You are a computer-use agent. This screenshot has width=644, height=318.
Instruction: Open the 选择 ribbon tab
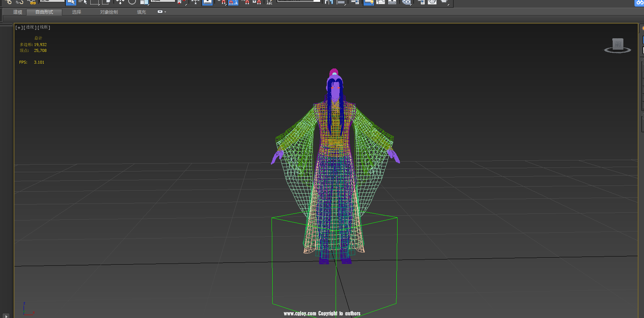(x=76, y=12)
